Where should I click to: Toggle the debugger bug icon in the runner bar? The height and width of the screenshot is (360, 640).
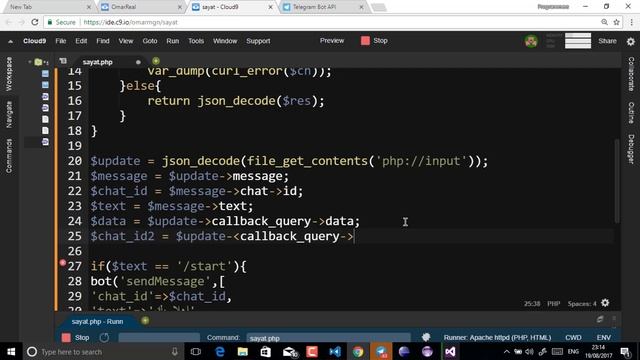point(426,338)
